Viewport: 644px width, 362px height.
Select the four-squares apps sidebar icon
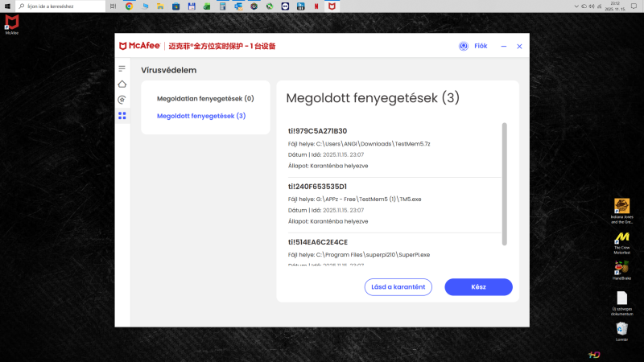tap(122, 116)
